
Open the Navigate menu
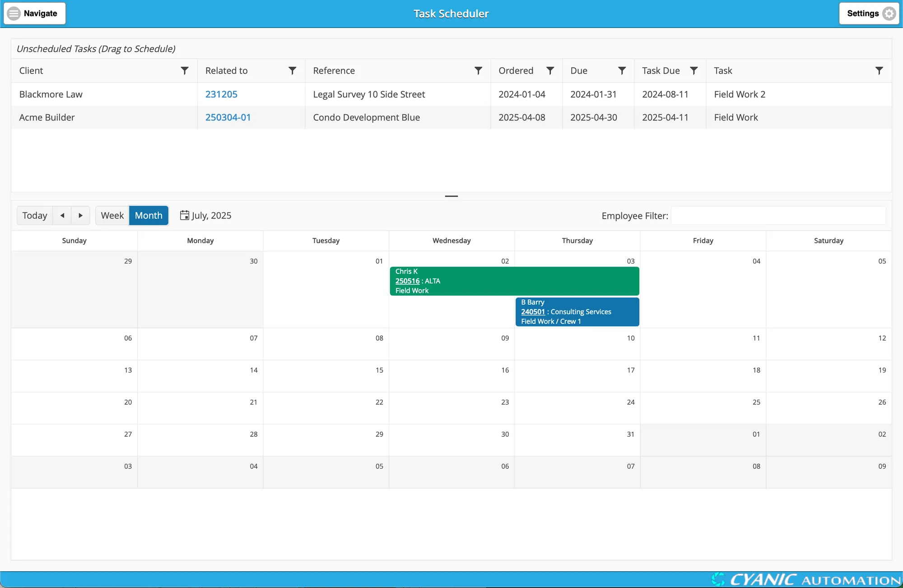pos(34,13)
